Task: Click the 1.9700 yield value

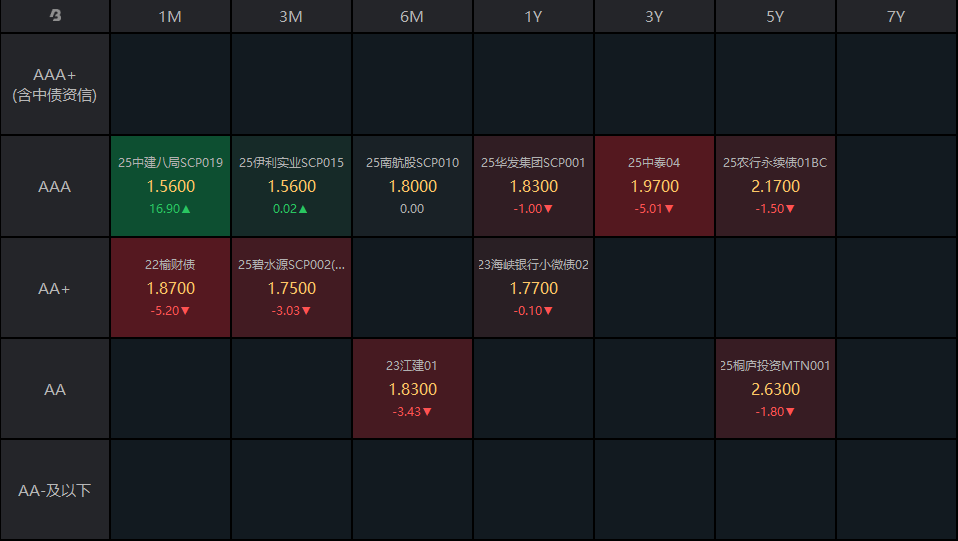Action: (654, 186)
